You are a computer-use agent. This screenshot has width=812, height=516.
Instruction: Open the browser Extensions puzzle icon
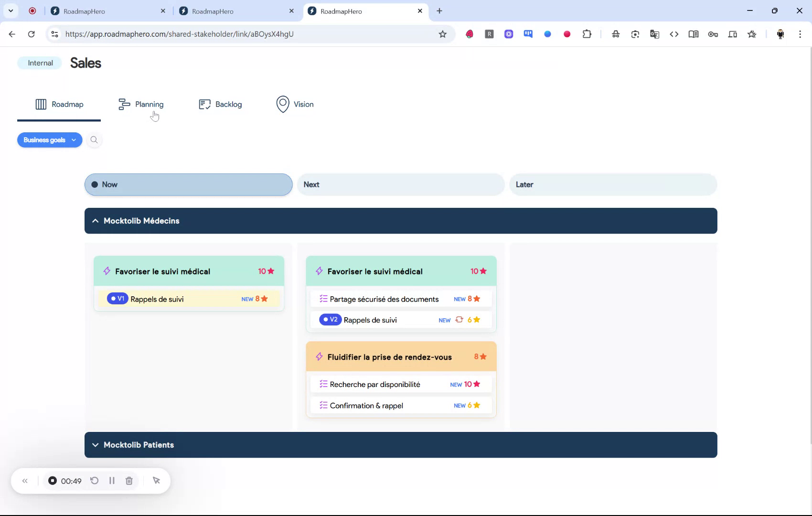587,34
